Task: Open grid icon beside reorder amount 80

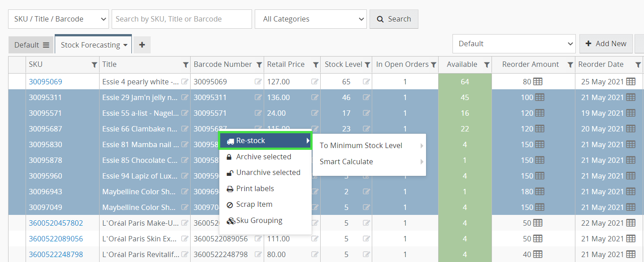Action: (538, 82)
